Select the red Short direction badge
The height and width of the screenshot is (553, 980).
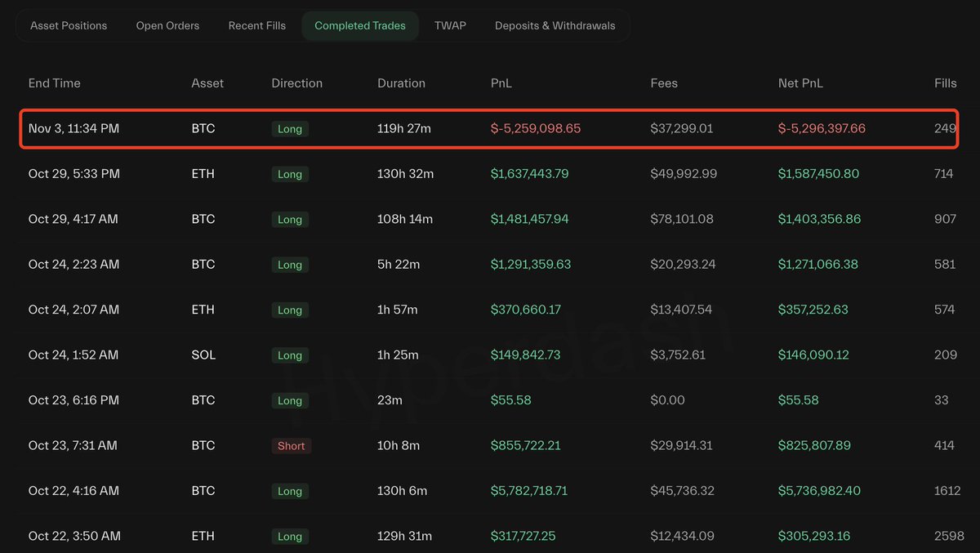291,446
